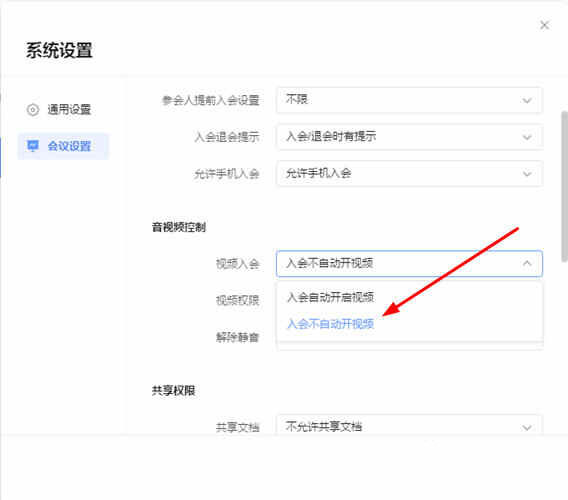Click chevron arrow of 不限 dropdown
Viewport: 568px width, 500px height.
527,100
